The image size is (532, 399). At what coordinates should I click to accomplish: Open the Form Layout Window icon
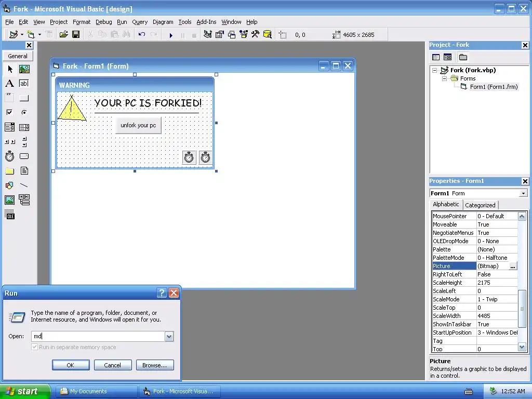pos(232,34)
